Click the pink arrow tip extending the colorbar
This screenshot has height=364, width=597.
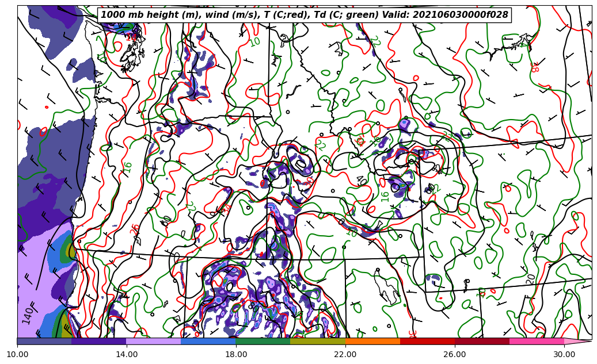pos(577,341)
